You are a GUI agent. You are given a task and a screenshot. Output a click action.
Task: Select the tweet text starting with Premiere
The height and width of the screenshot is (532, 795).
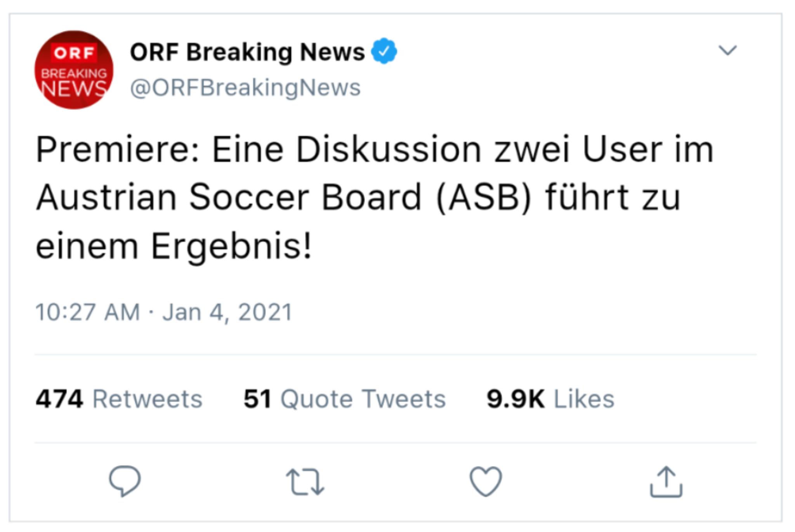coord(375,198)
